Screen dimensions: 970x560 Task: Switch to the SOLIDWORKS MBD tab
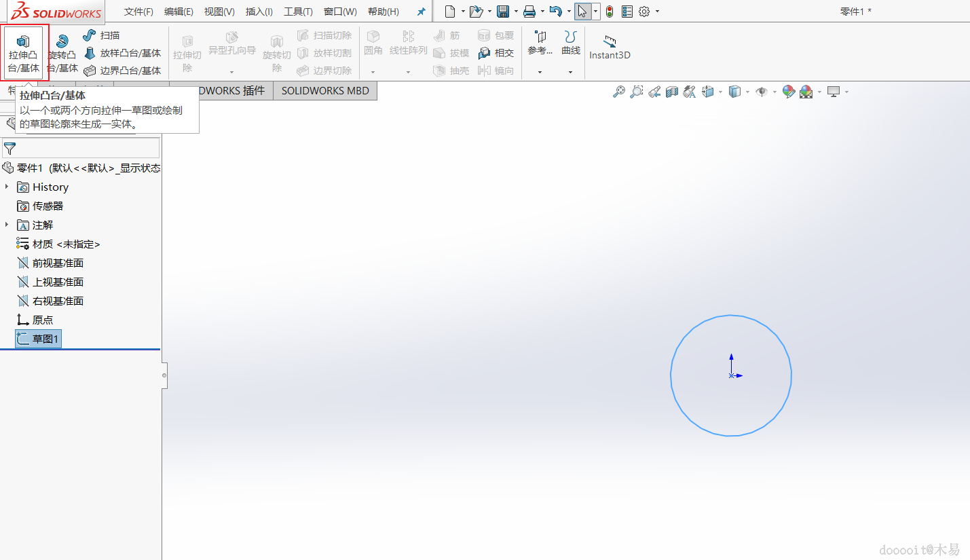pyautogui.click(x=325, y=91)
